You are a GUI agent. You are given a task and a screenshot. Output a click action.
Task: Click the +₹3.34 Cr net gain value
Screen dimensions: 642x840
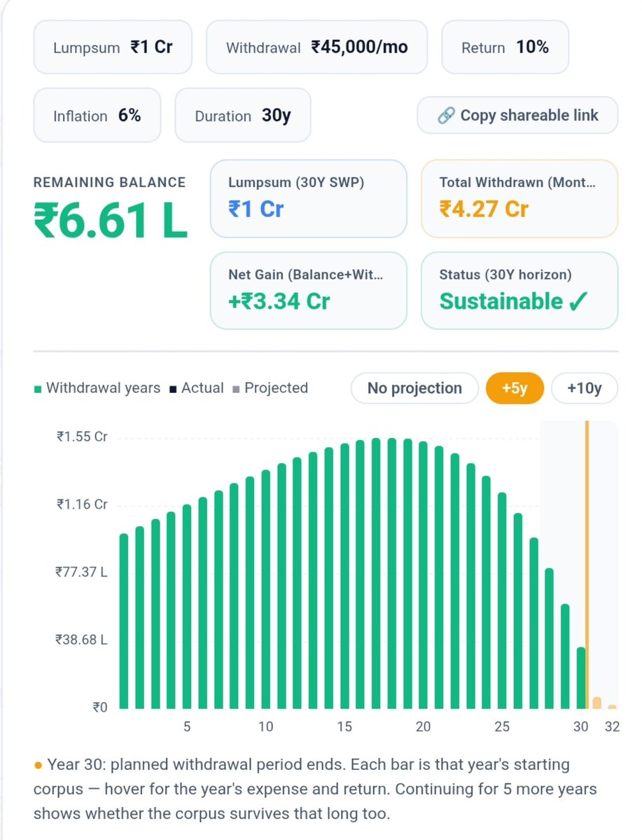pyautogui.click(x=279, y=301)
